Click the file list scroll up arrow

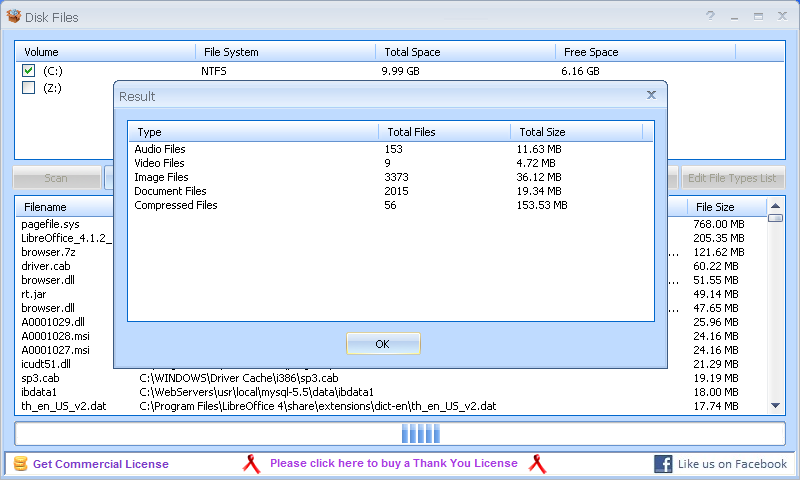tap(776, 206)
